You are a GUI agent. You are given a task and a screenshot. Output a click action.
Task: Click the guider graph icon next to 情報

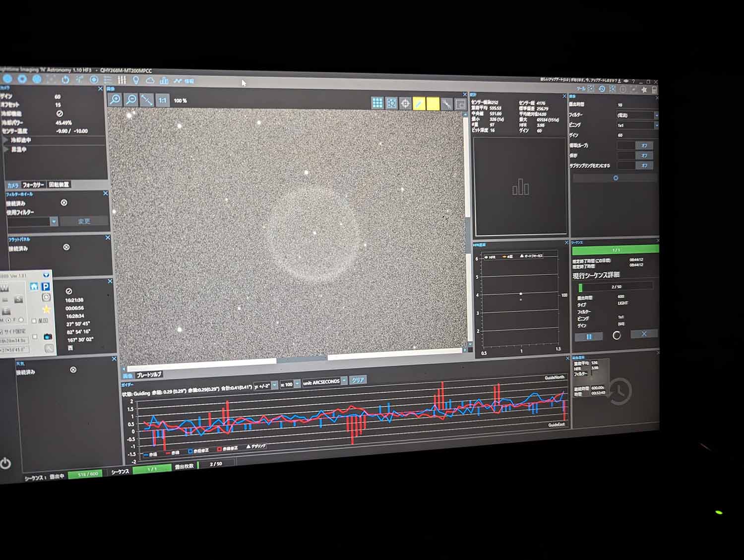[x=178, y=81]
